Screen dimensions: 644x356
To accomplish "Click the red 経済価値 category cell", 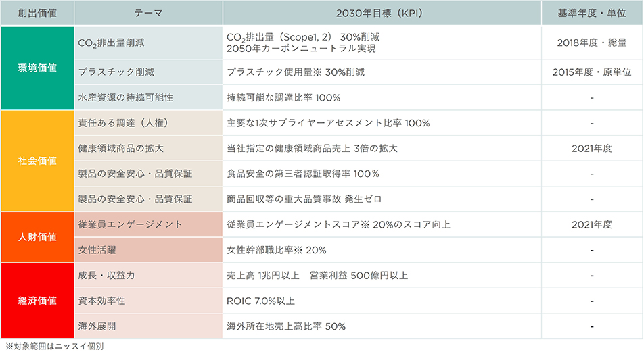I will click(x=37, y=301).
